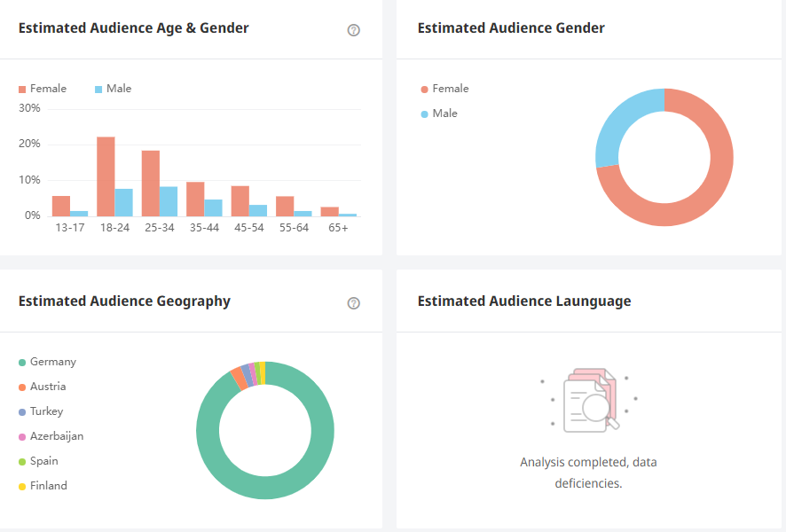Toggle Male legend in Age & Gender bar chart

coord(112,89)
